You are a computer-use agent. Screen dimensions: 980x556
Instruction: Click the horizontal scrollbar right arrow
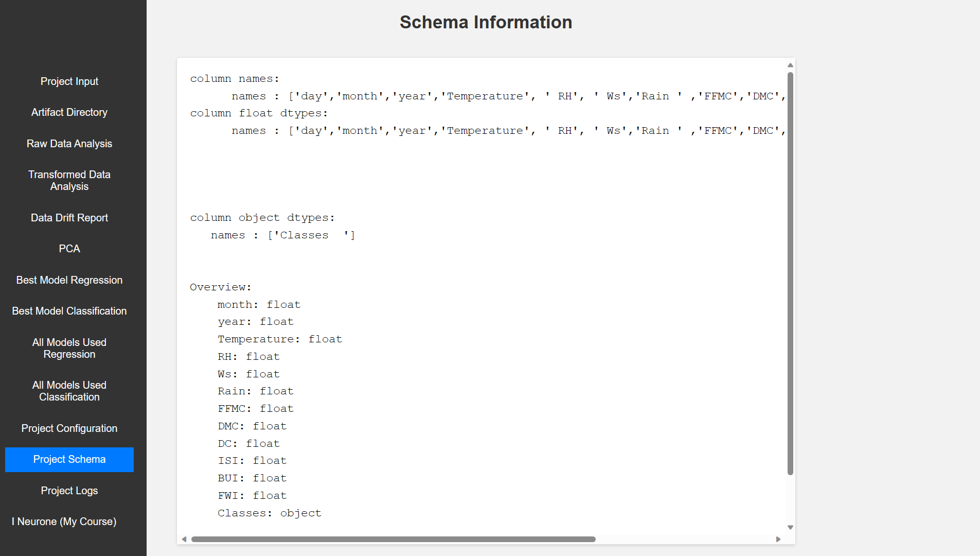click(x=778, y=539)
